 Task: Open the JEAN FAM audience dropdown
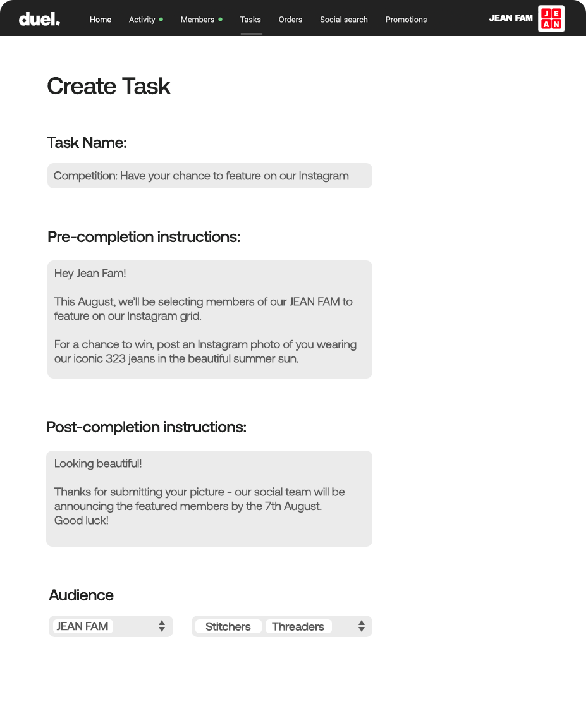click(111, 626)
